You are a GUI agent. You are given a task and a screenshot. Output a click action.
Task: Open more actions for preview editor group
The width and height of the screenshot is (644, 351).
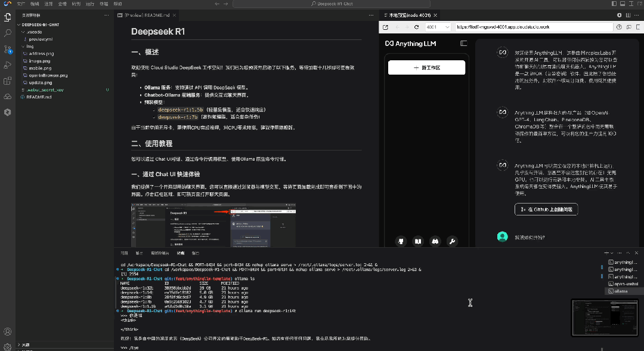(637, 15)
